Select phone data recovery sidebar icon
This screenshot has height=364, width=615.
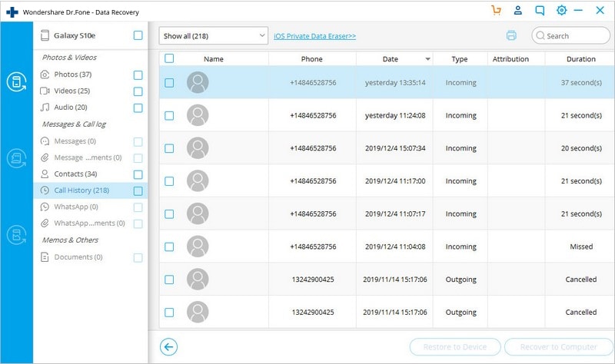click(x=16, y=82)
